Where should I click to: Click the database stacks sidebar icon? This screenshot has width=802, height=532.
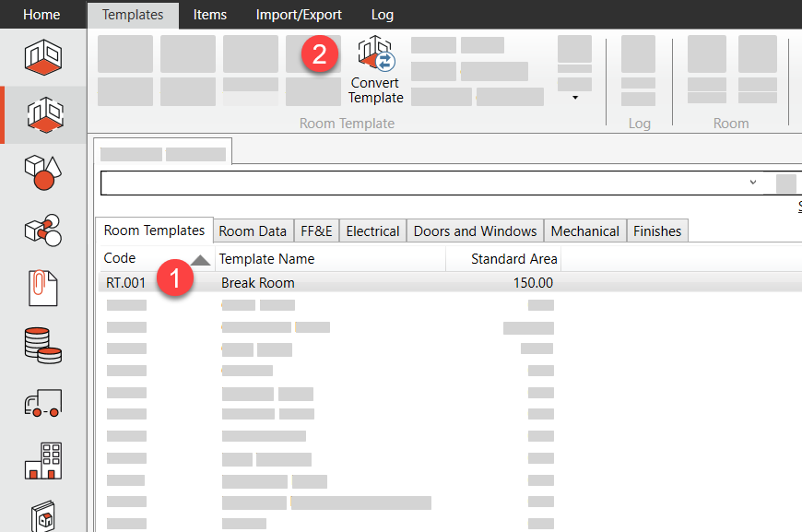(x=43, y=346)
